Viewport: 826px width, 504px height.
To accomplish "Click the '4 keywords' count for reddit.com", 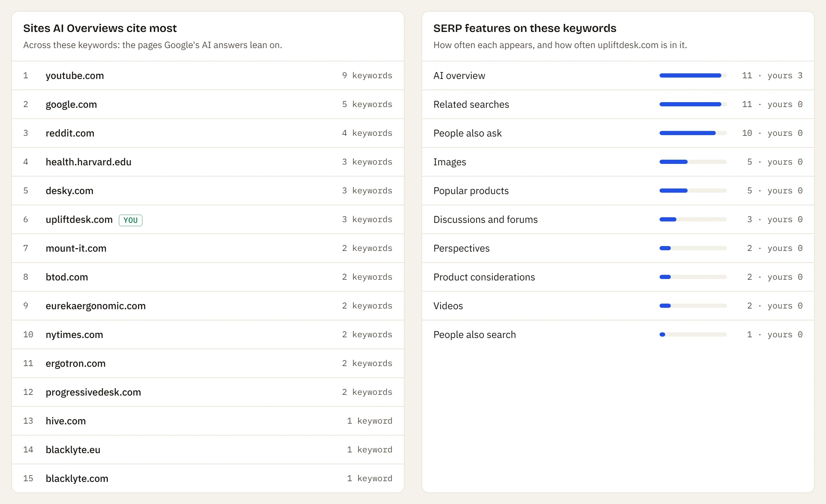I will pyautogui.click(x=367, y=133).
